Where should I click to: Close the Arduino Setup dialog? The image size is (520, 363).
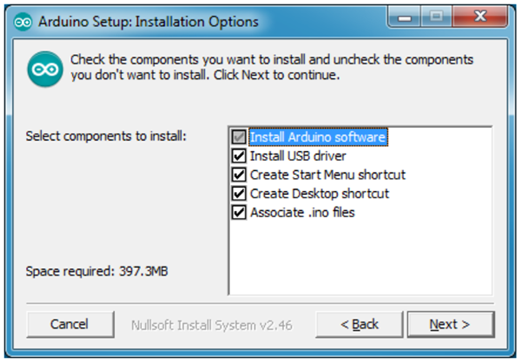[x=480, y=17]
